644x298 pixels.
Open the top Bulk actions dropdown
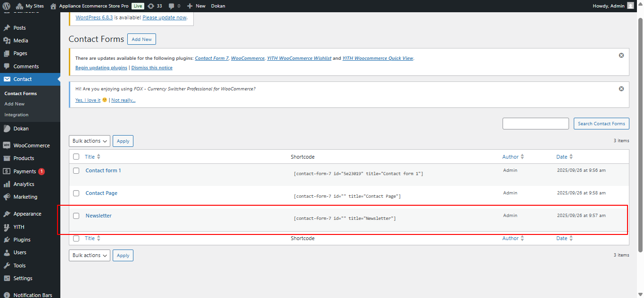tap(90, 141)
